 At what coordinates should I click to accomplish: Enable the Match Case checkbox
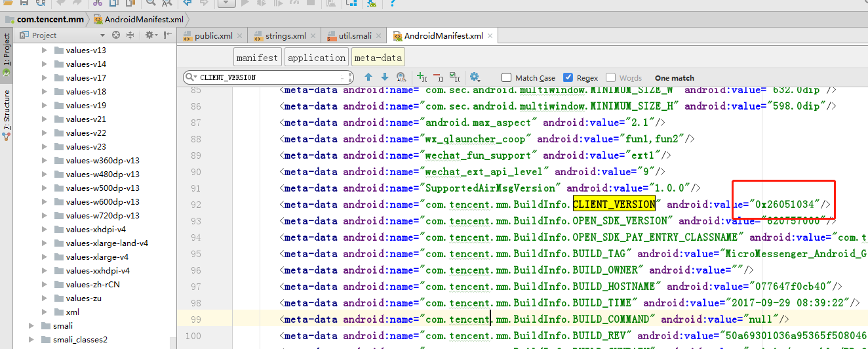(506, 77)
